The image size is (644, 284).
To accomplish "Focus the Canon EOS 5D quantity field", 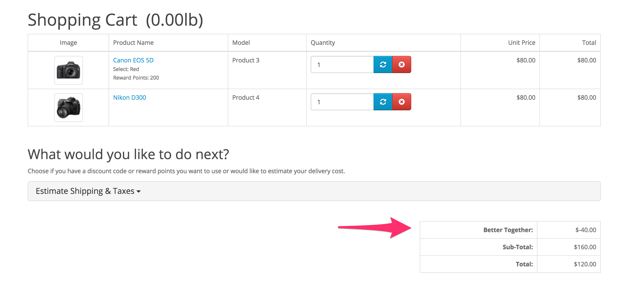I will coord(342,64).
